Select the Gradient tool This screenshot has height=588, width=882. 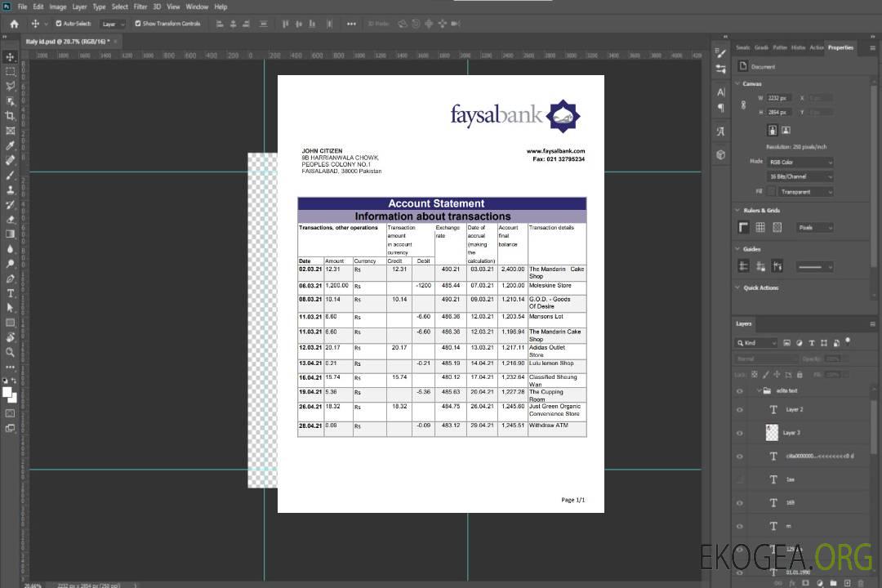(x=10, y=234)
